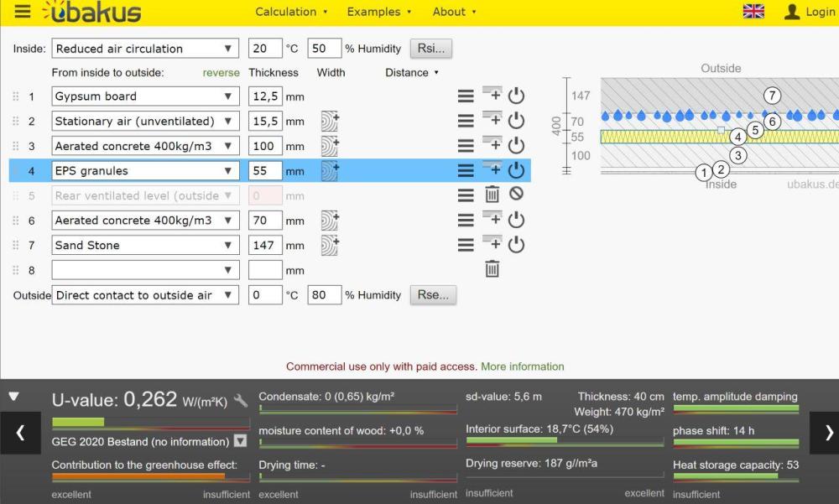
Task: Click the inside temperature field showing 20
Action: click(x=265, y=48)
